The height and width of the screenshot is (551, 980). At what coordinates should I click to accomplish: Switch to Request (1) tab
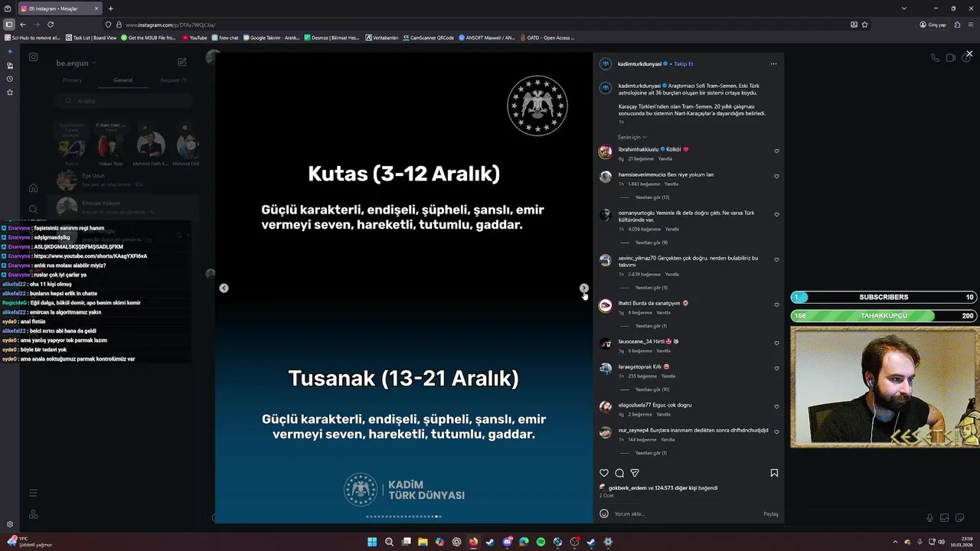[x=173, y=80]
